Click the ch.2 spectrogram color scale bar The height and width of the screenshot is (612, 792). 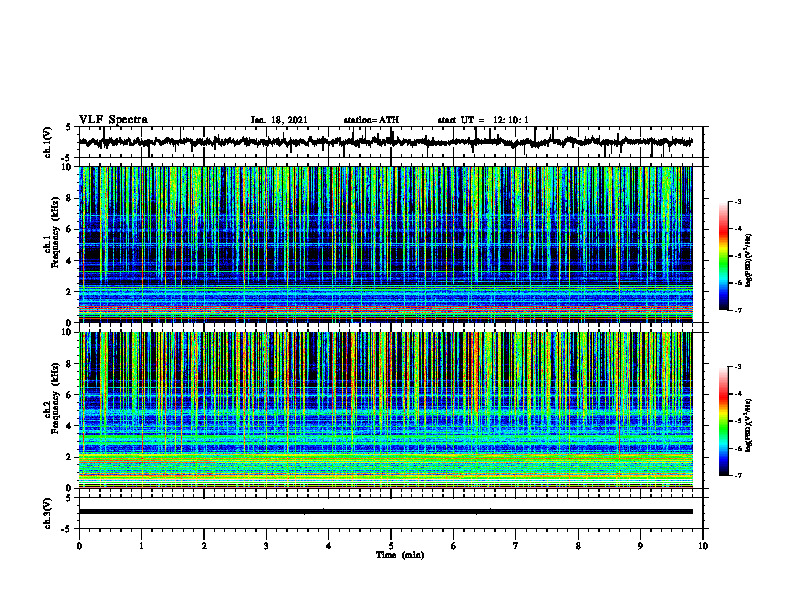[723, 421]
